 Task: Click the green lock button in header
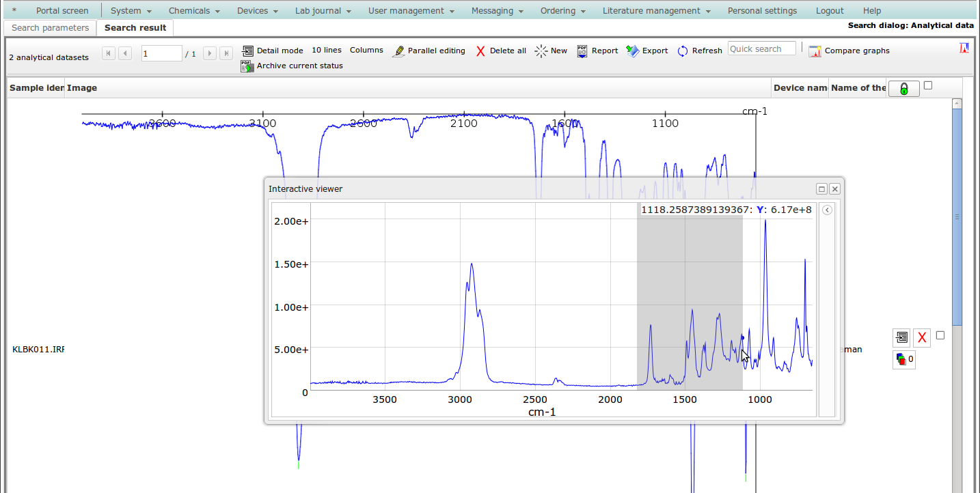903,89
